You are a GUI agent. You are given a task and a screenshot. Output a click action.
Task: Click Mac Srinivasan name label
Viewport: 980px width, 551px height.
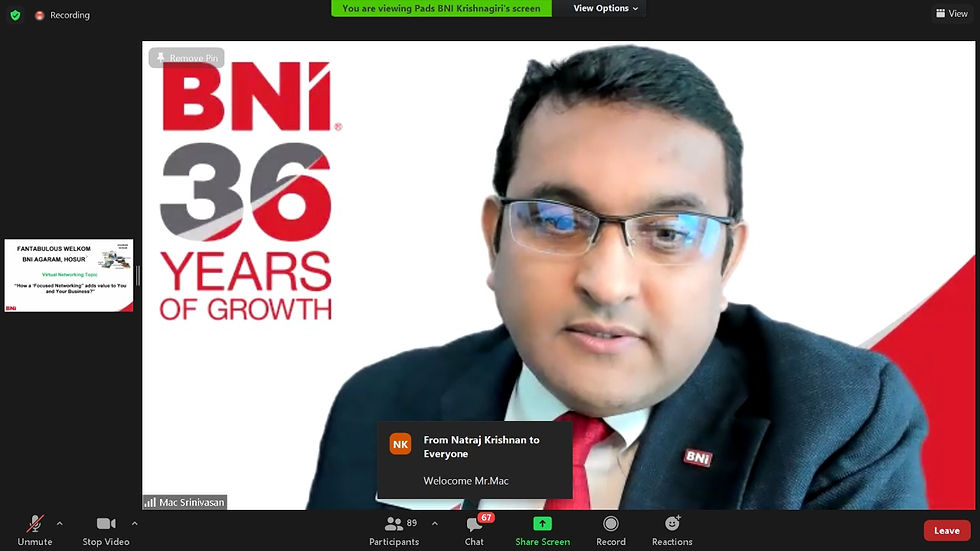coord(191,502)
